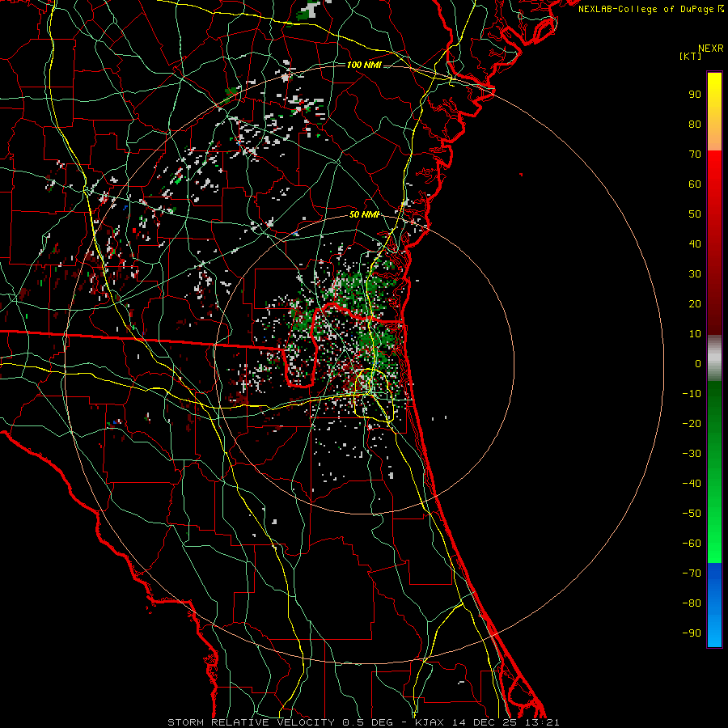
Task: Click the -70 scale value
Action: point(692,574)
